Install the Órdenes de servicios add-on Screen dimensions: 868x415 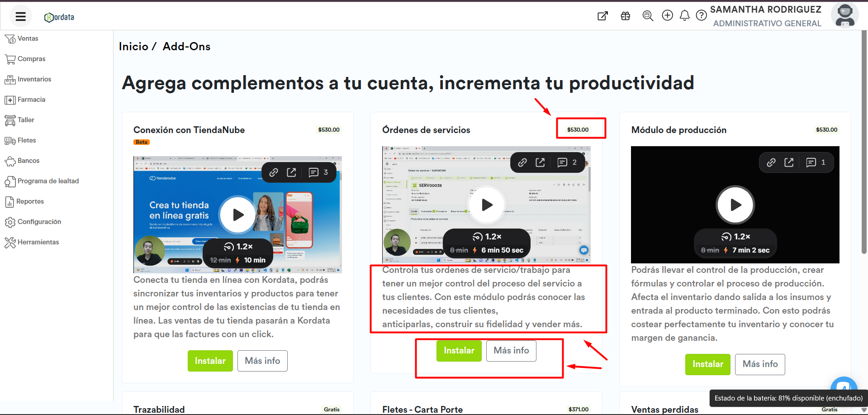pos(459,351)
